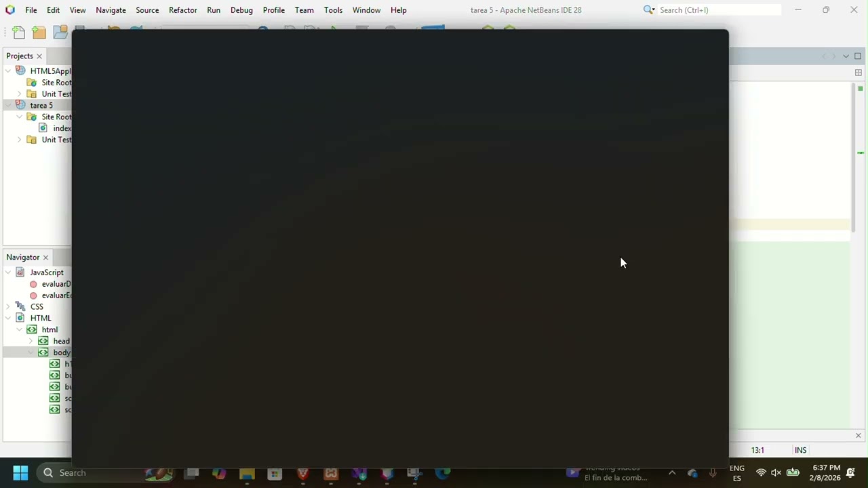Viewport: 868px width, 488px height.
Task: Click the NetBeans logo in title bar
Action: coord(9,10)
